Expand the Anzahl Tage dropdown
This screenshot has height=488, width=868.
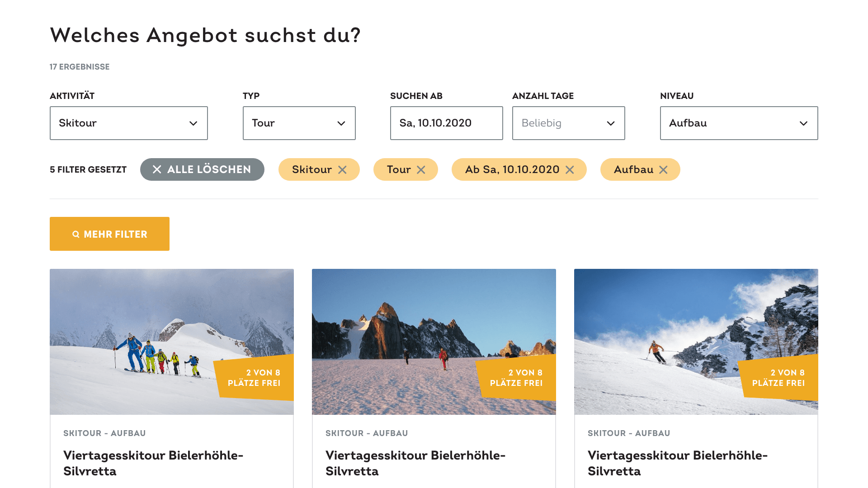tap(568, 123)
